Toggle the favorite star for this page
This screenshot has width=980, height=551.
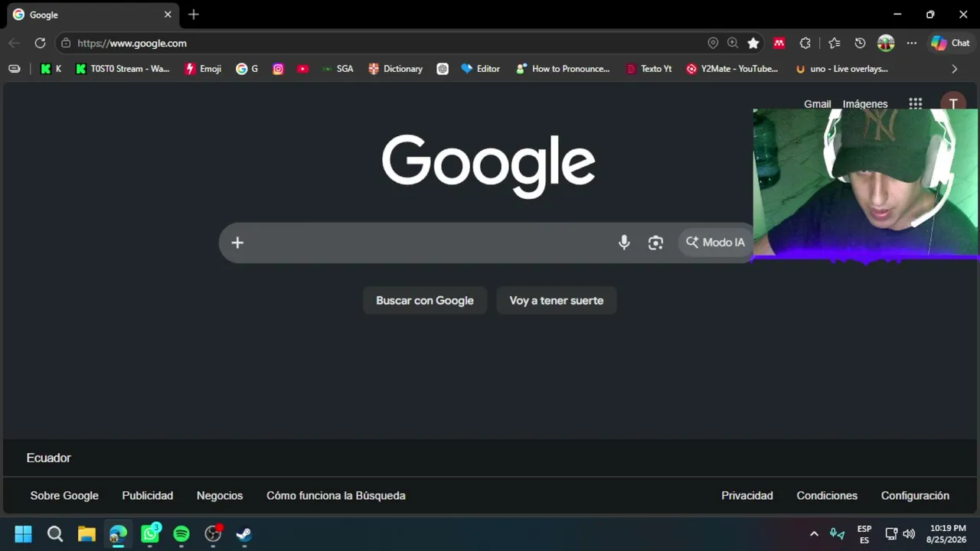tap(753, 44)
